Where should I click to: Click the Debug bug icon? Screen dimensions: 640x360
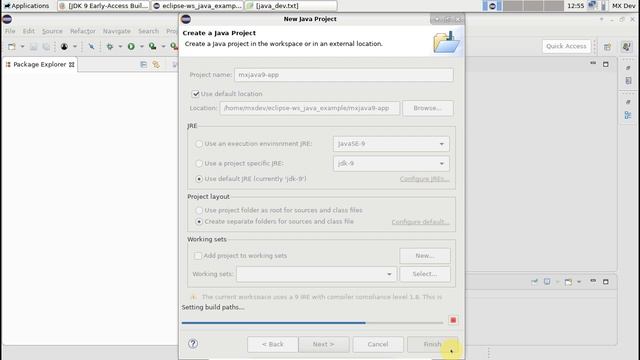(110, 47)
